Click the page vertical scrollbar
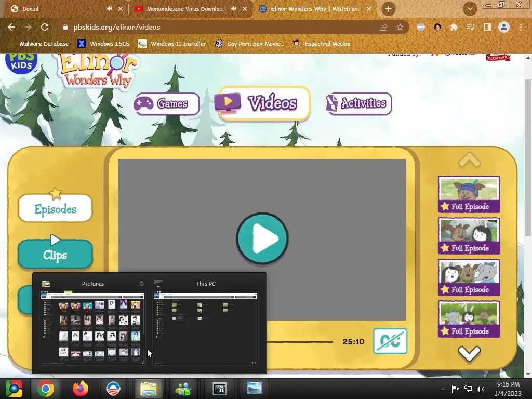Viewport: 532px width, 399px height. coord(528,158)
